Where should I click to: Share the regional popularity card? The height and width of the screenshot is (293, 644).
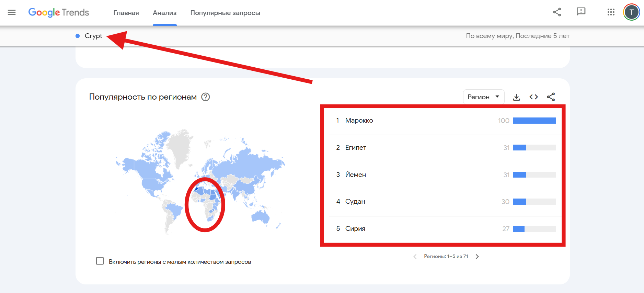[x=551, y=97]
